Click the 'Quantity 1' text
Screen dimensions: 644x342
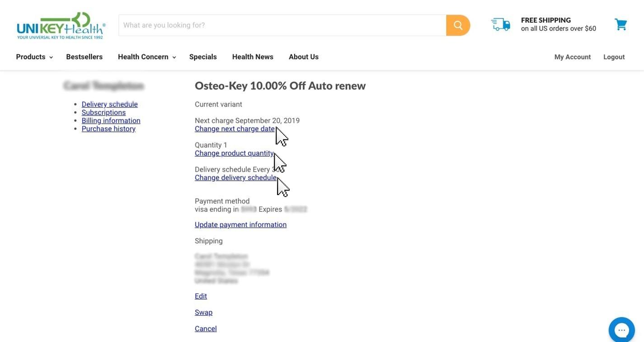(211, 145)
